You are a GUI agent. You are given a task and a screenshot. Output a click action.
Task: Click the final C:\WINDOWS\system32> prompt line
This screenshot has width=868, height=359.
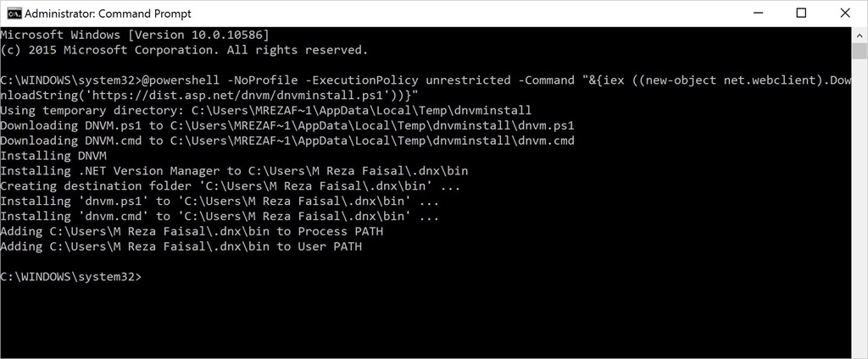pos(71,276)
